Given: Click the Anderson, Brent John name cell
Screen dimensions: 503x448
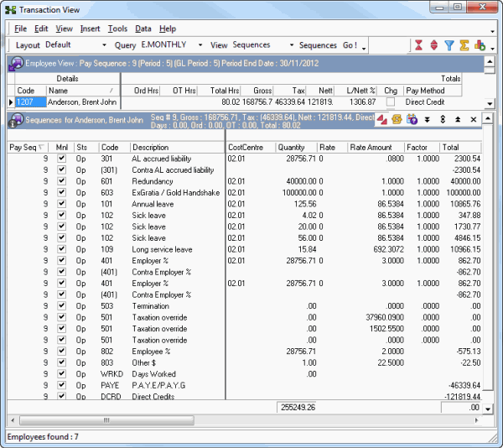Looking at the screenshot, I should (83, 102).
